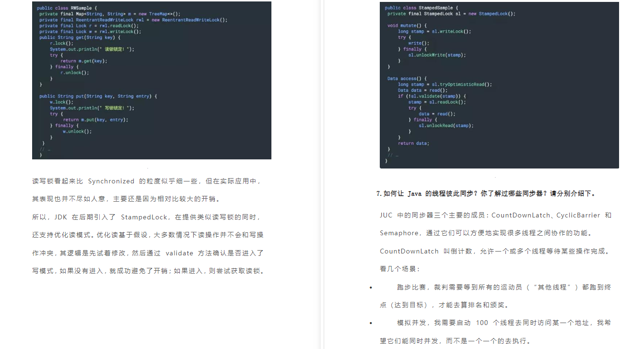Click the number '100' in the last bullet
The height and width of the screenshot is (349, 644).
482,323
